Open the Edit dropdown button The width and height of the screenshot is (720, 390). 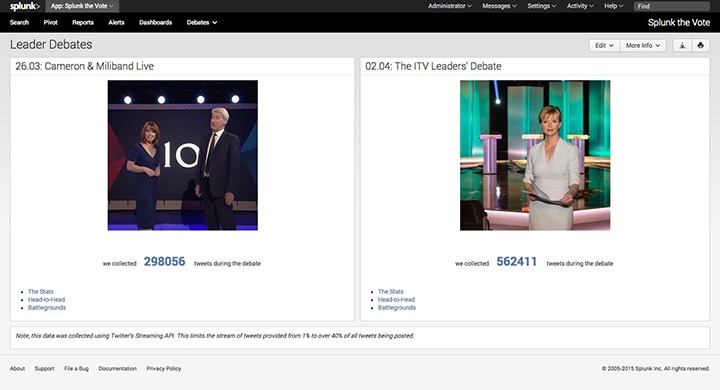pos(604,45)
